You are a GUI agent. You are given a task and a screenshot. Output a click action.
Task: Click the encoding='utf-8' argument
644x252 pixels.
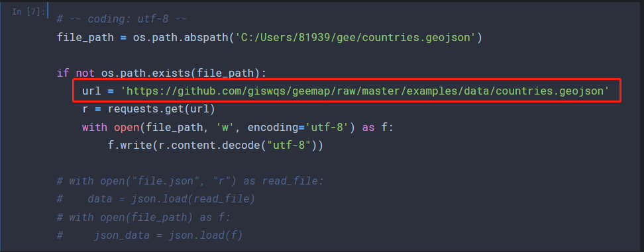[x=301, y=128]
